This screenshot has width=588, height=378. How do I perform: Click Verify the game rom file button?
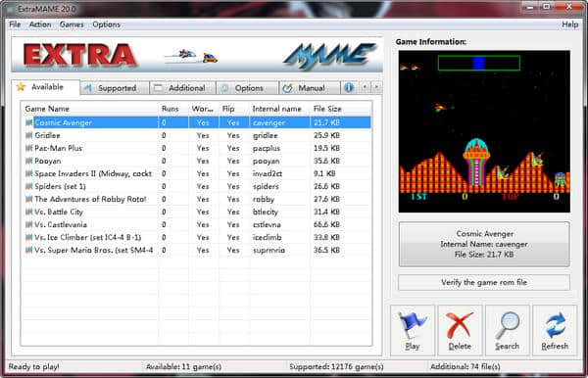(484, 282)
